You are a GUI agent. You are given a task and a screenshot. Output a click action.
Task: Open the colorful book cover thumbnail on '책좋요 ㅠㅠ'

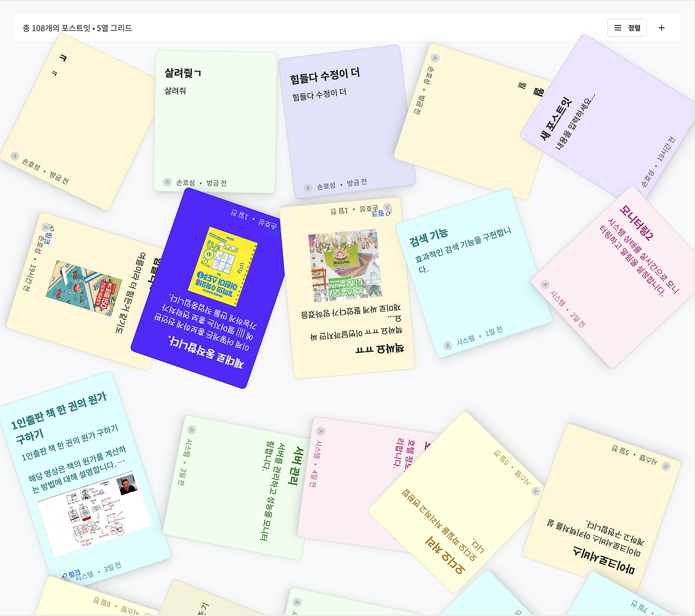(345, 265)
